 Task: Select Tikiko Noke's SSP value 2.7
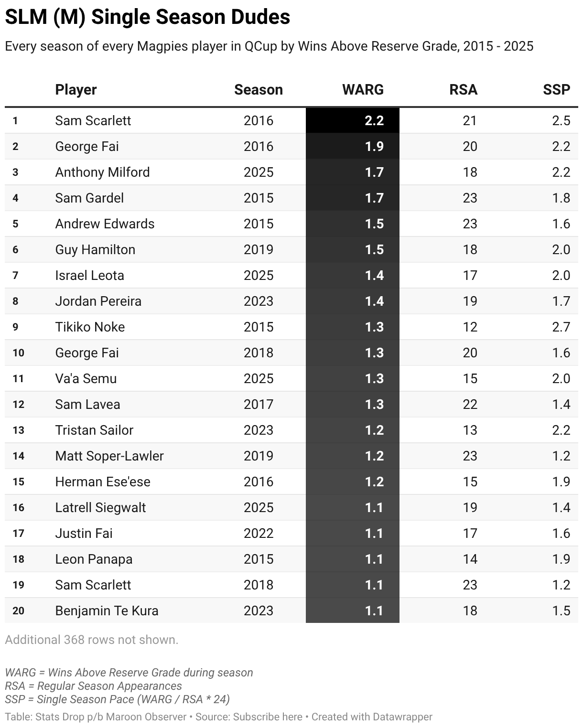[561, 327]
